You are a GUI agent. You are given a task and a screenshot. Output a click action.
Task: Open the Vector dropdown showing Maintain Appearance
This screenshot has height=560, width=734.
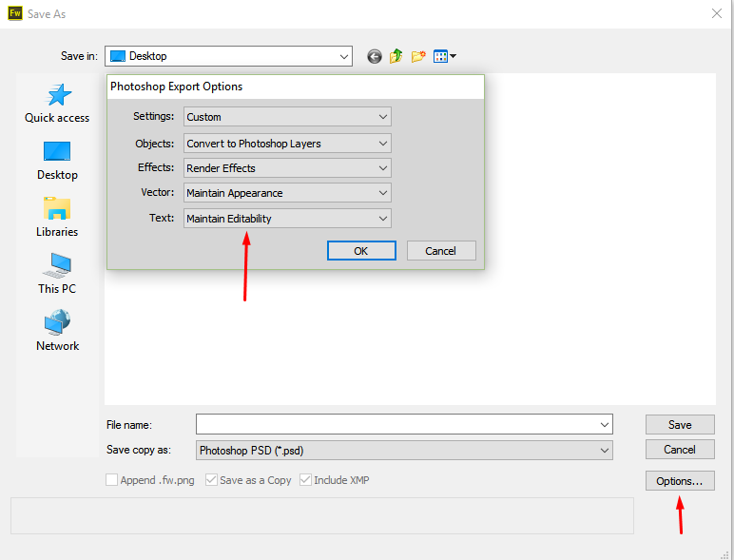click(287, 193)
